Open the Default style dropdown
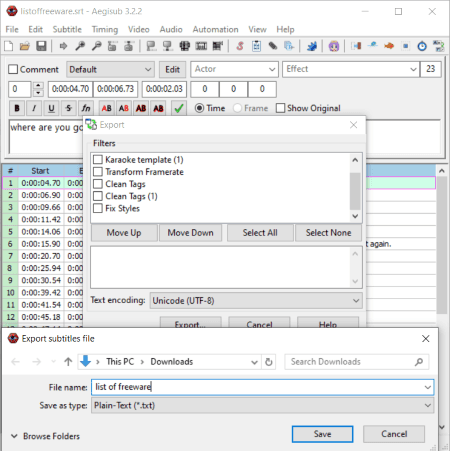Screen dimensions: 450x451 [x=110, y=69]
